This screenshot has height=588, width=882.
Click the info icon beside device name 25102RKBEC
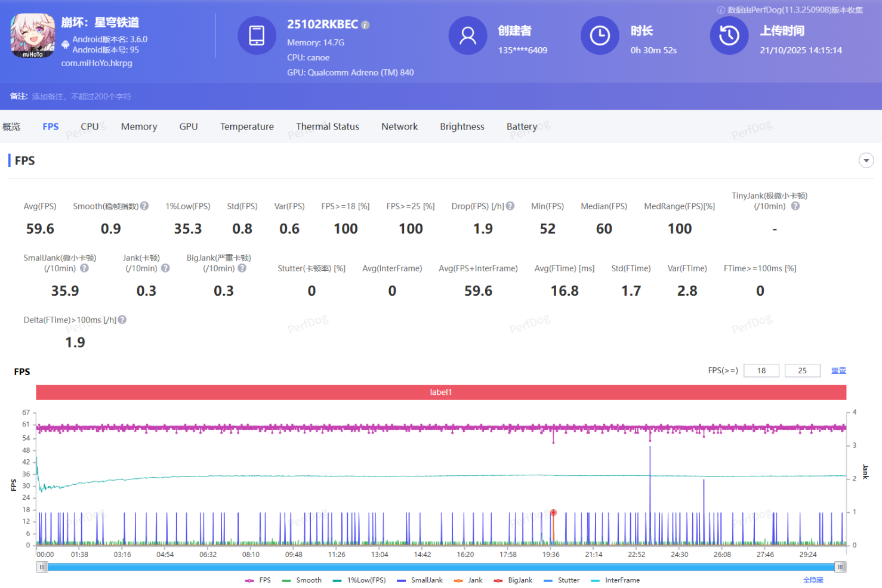click(365, 25)
